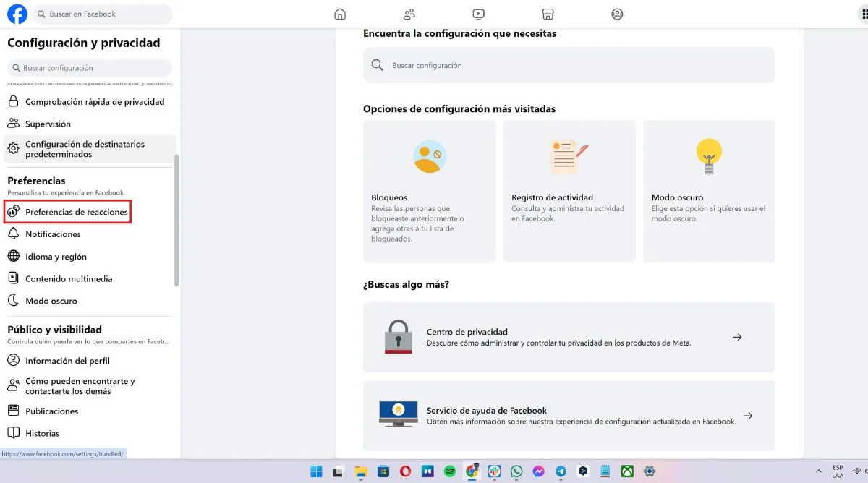The width and height of the screenshot is (868, 483).
Task: Select Notificaciones in the sidebar
Action: coord(53,234)
